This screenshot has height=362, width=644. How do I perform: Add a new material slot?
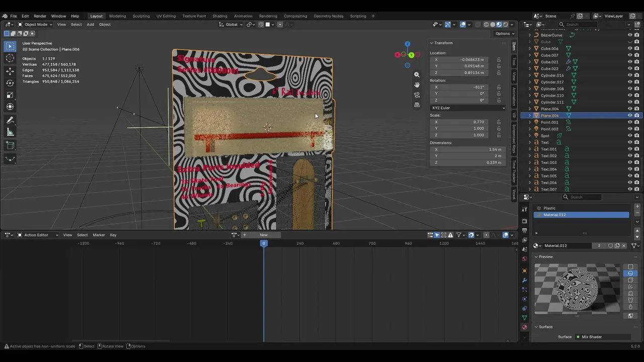637,207
